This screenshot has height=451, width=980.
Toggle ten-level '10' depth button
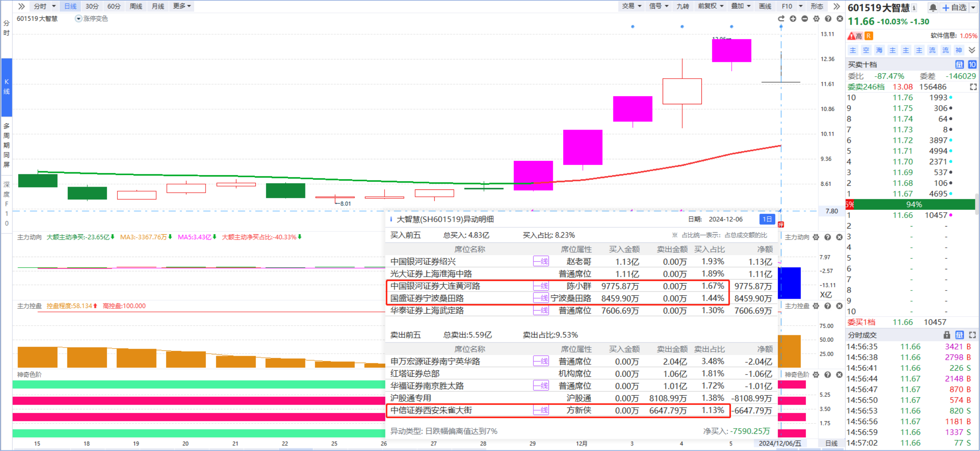tap(972, 64)
